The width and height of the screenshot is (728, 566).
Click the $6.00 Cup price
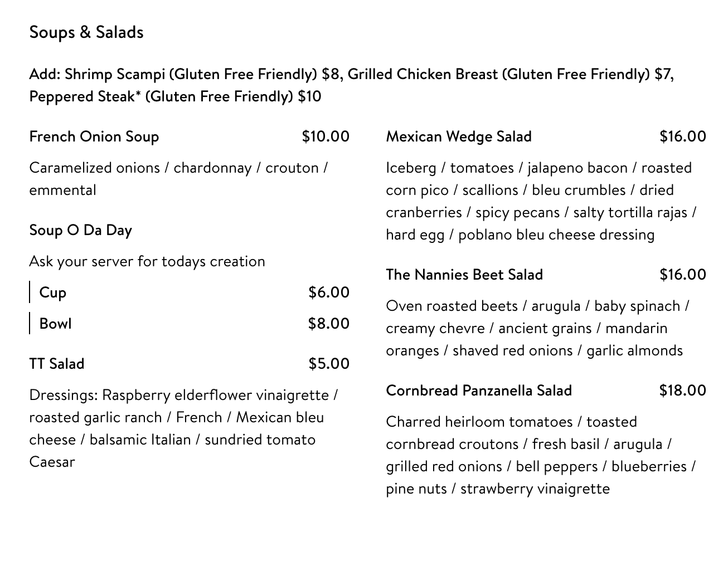(x=329, y=292)
